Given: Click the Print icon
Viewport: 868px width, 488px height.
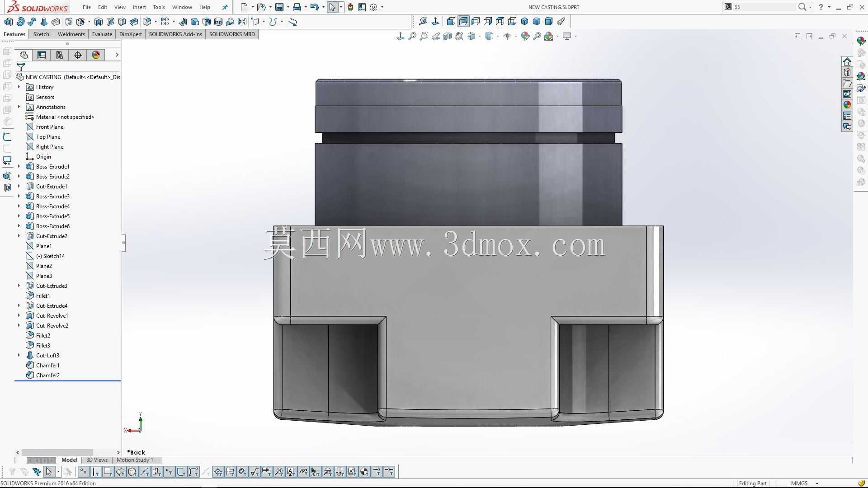Looking at the screenshot, I should click(297, 7).
